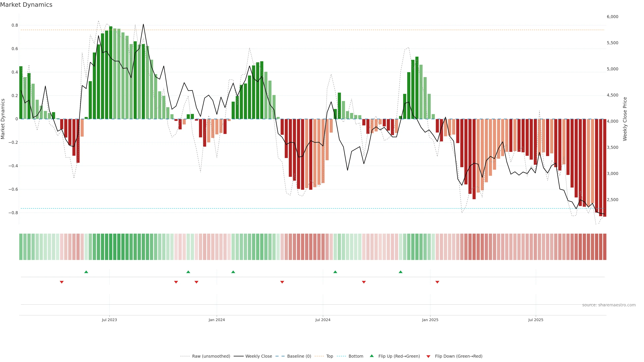This screenshot has width=644, height=362.
Task: Click the Weekly Close Price axis title
Action: [625, 119]
